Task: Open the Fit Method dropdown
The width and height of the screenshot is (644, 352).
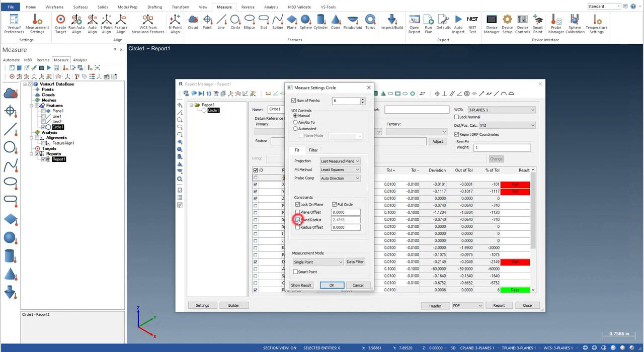Action: 340,169
